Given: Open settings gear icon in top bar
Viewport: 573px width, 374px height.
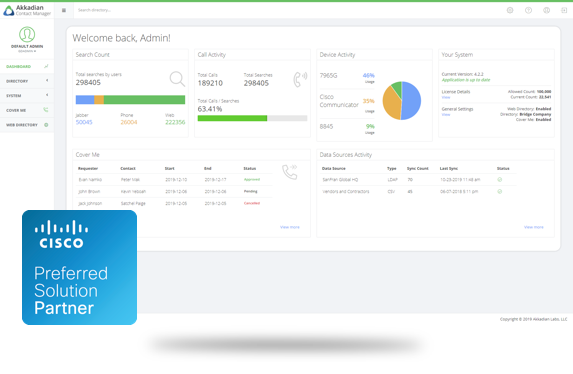Looking at the screenshot, I should (x=510, y=10).
